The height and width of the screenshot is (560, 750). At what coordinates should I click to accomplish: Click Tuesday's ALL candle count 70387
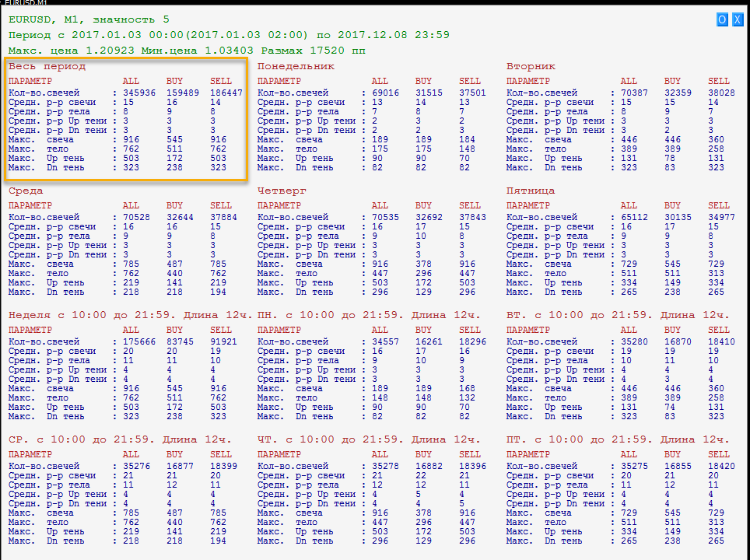634,93
